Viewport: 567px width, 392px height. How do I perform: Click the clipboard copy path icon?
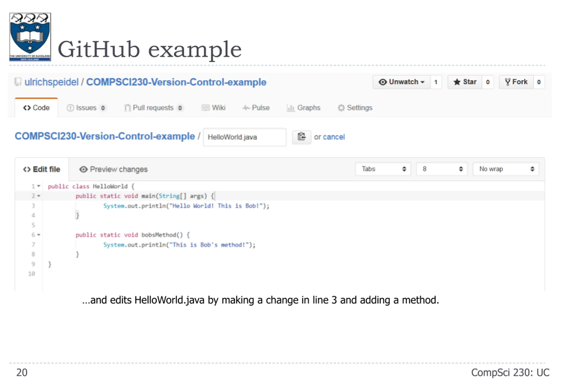click(301, 137)
